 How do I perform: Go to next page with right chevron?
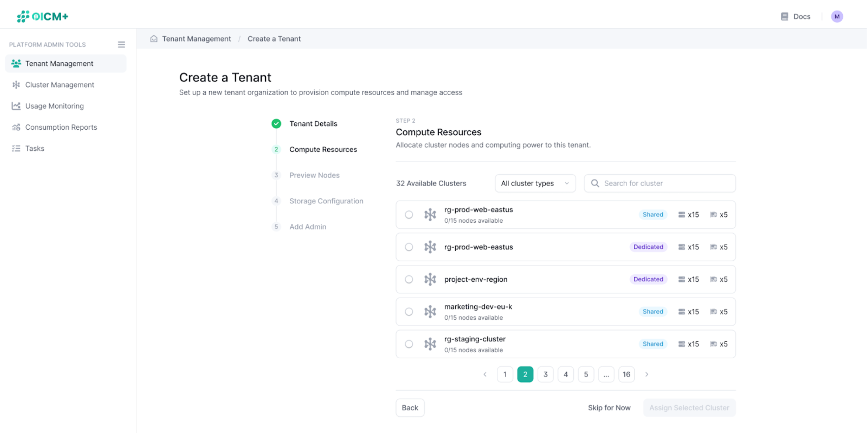click(x=646, y=374)
